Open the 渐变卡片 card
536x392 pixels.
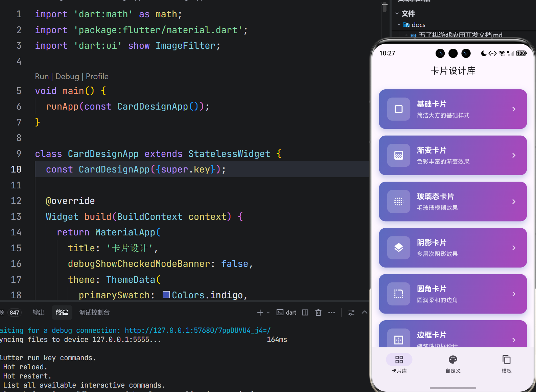(x=453, y=155)
